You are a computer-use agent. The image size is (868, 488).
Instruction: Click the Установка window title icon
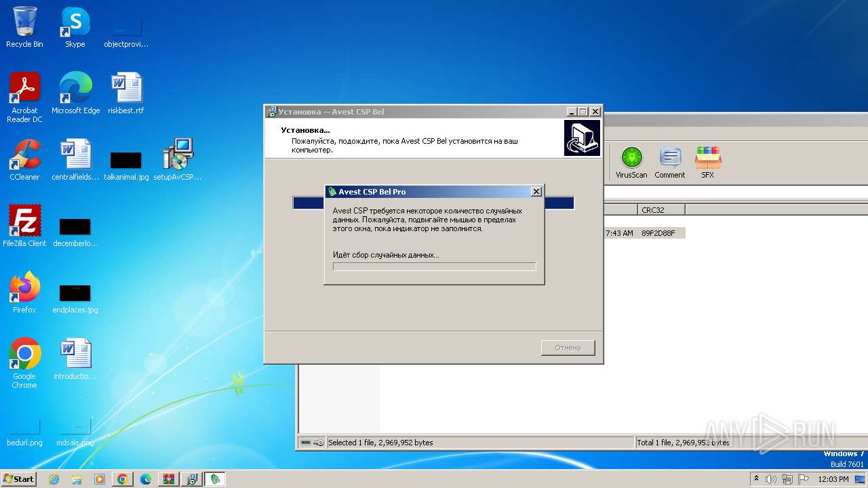click(271, 112)
